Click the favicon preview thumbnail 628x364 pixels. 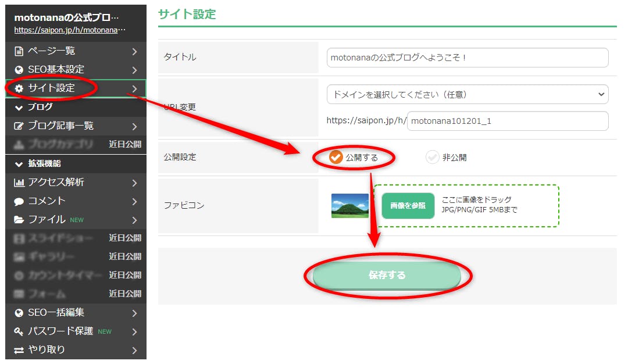coord(350,206)
